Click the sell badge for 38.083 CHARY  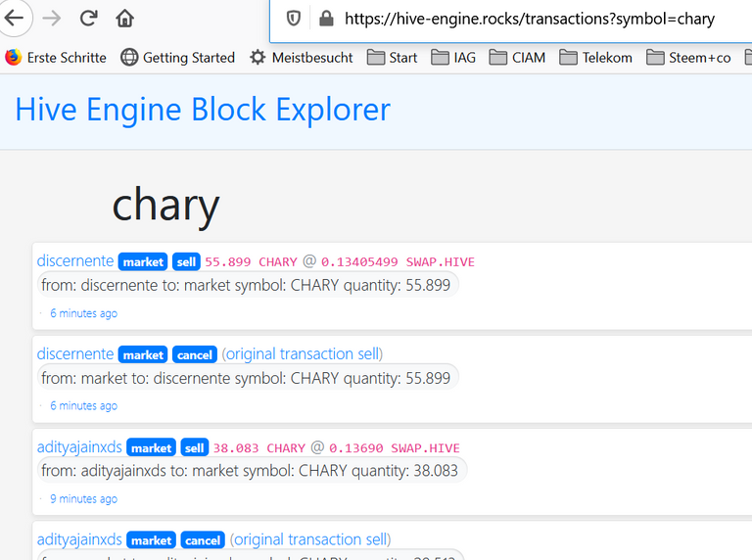click(x=194, y=447)
